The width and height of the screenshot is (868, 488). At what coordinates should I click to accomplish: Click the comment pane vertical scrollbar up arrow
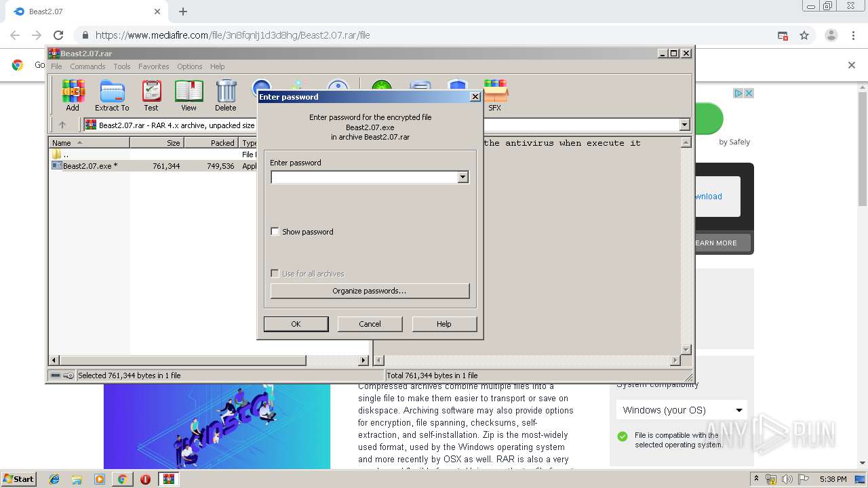coord(686,143)
